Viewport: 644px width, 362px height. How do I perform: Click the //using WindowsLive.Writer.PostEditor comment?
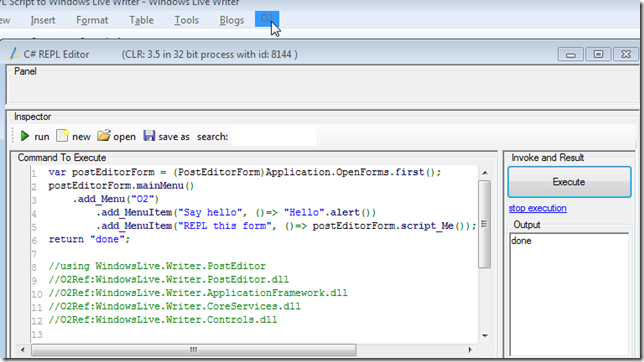(157, 266)
